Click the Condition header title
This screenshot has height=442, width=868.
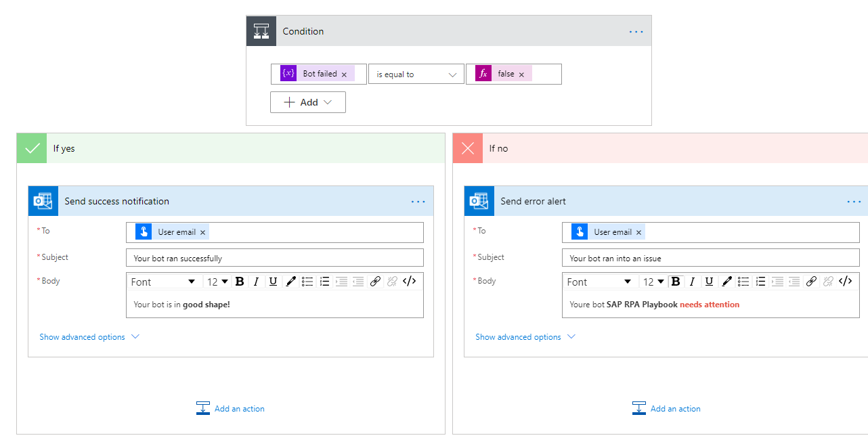(x=303, y=31)
